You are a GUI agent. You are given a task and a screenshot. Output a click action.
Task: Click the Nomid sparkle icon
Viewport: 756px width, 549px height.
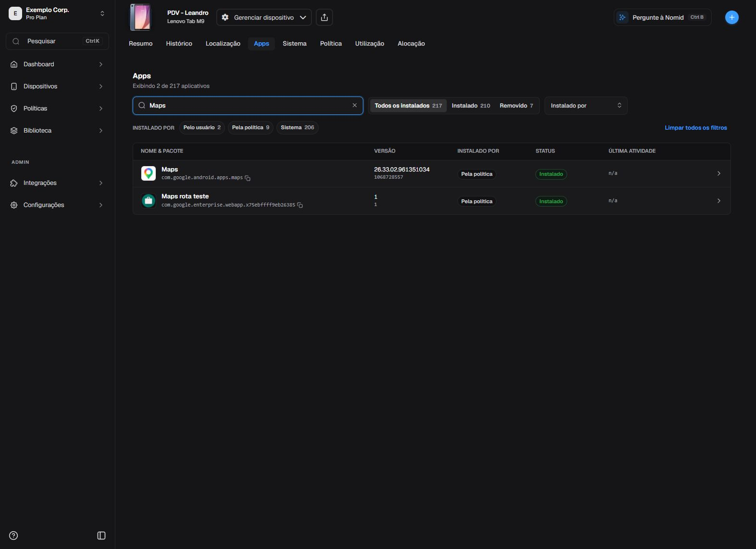(x=622, y=17)
